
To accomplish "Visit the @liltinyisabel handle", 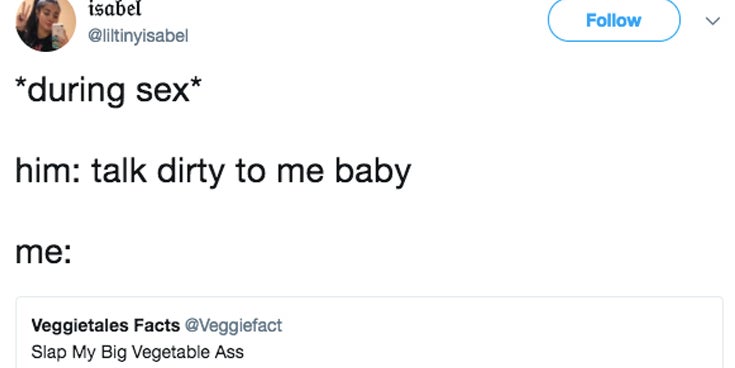I will click(x=138, y=36).
